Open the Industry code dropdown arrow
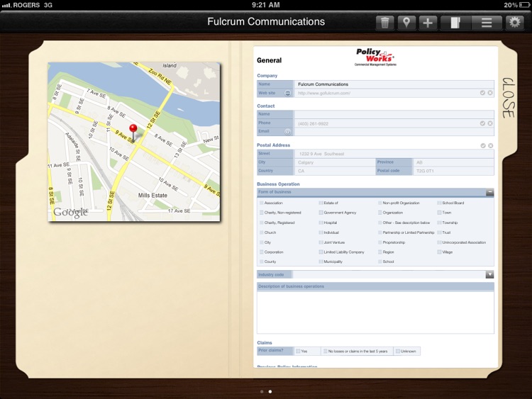Image resolution: width=532 pixels, height=399 pixels. pos(489,274)
